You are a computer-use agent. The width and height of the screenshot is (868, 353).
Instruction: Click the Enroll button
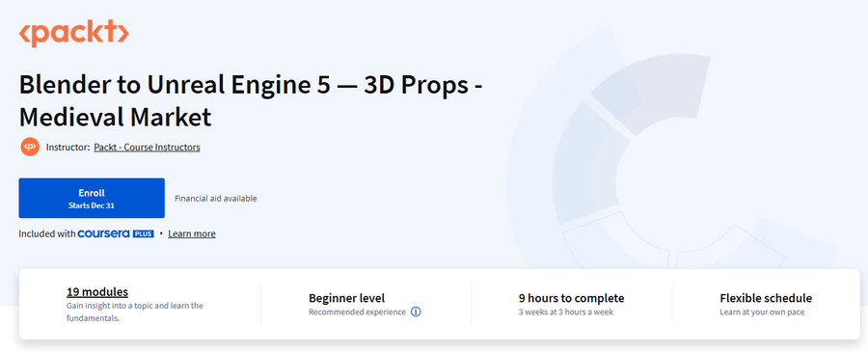[x=92, y=198]
